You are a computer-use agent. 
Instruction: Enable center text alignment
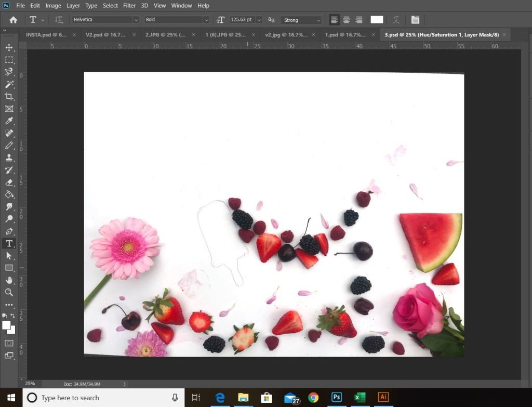(347, 20)
